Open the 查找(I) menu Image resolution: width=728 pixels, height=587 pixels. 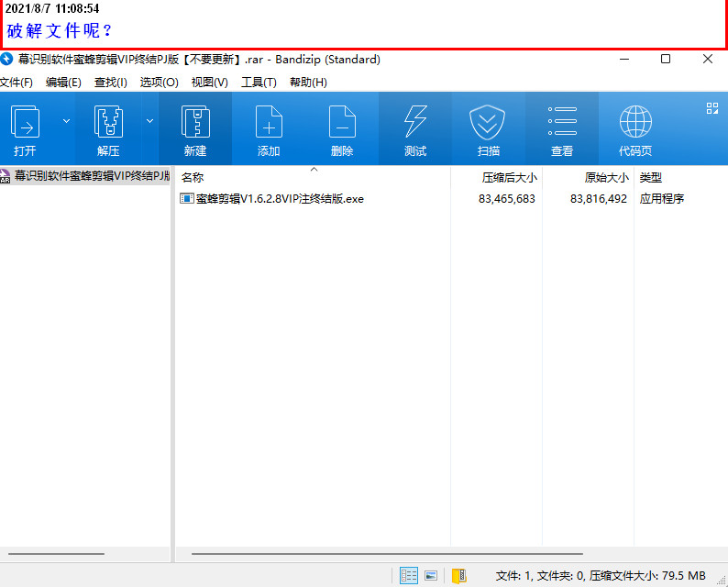point(111,83)
